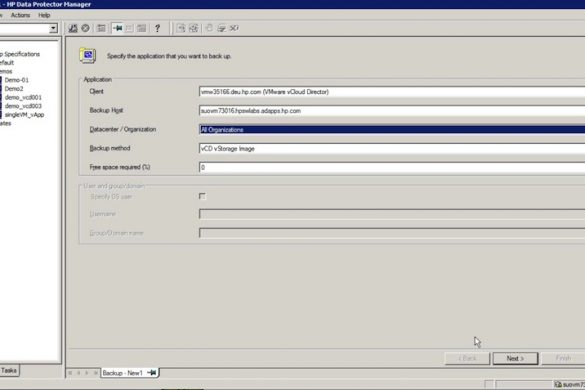
Task: Select the Demo2 backup specification
Action: (x=14, y=89)
